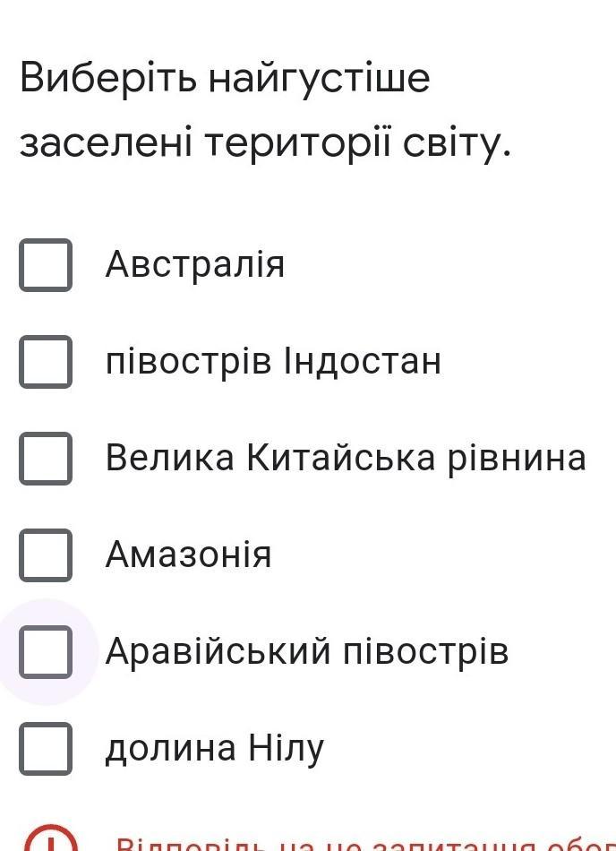Click the Амазонія option label
Screen dimensions: 616x851
pyautogui.click(x=188, y=555)
